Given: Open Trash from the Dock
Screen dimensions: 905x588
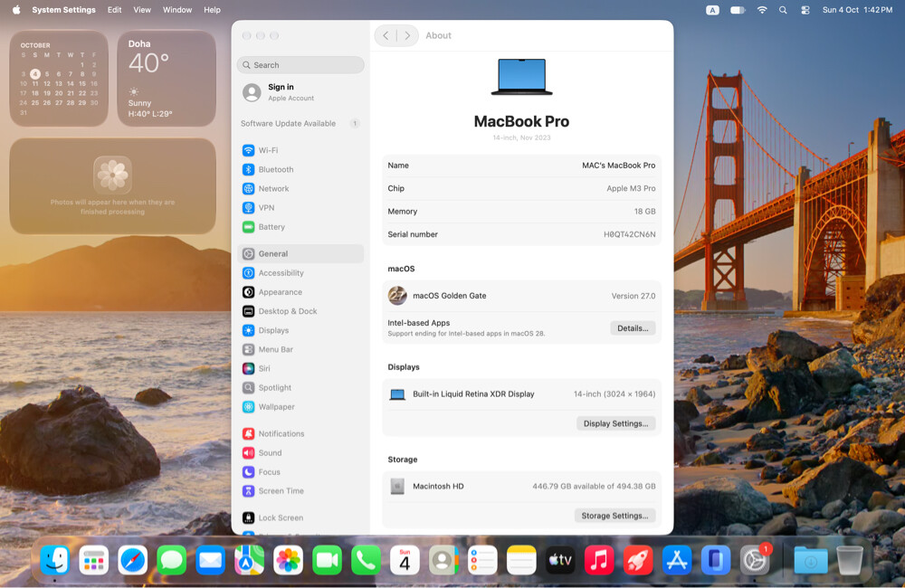Looking at the screenshot, I should 850,560.
